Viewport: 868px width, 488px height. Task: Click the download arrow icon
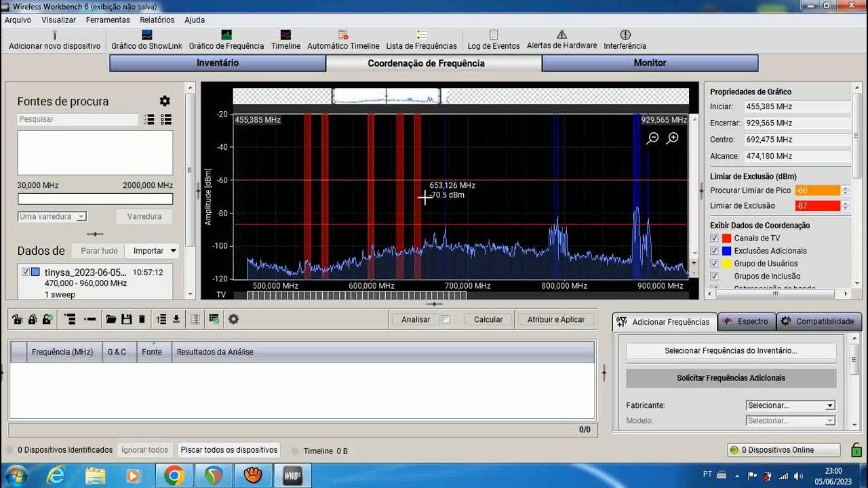click(176, 319)
